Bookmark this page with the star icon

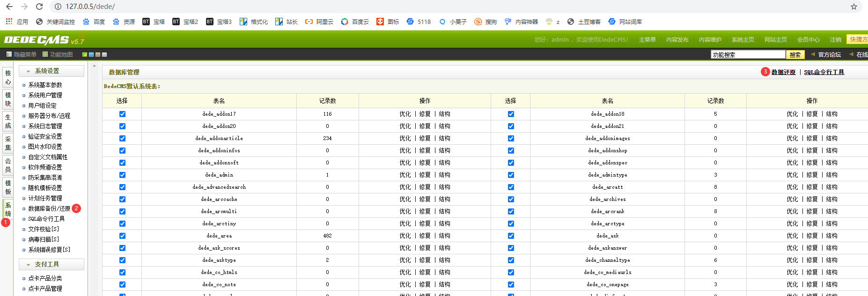click(853, 7)
